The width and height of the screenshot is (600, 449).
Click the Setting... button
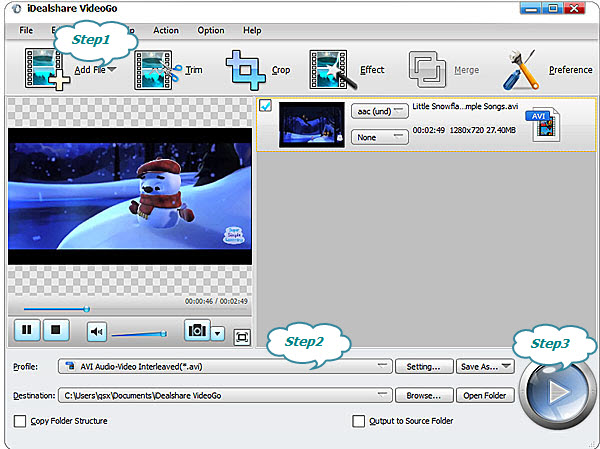424,366
